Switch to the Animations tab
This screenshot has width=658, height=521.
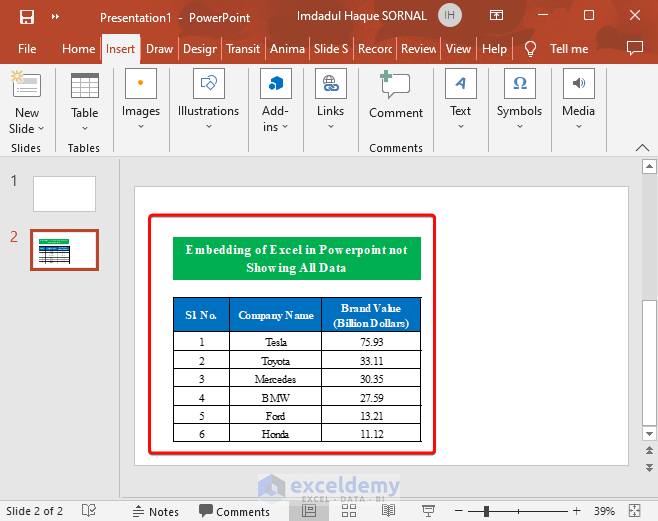(x=287, y=49)
